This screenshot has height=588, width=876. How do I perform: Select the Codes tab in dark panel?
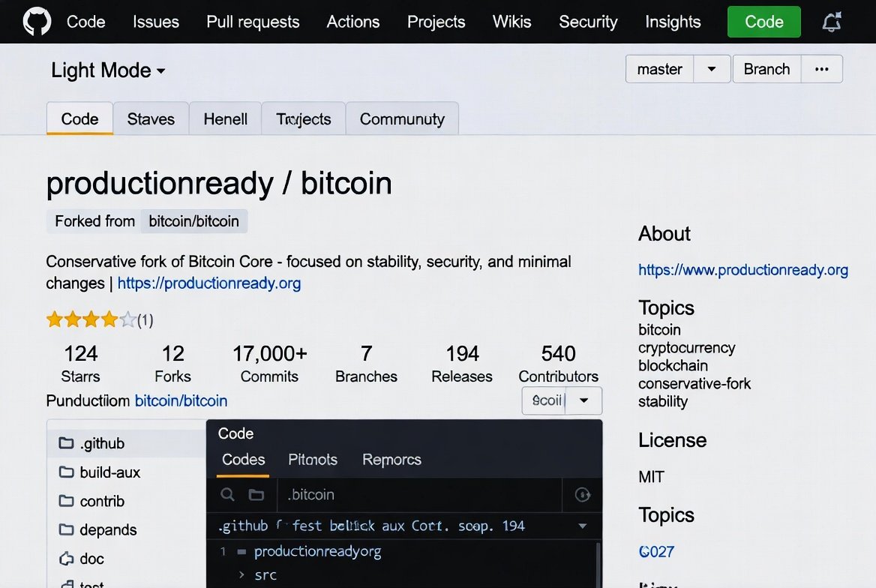[243, 460]
